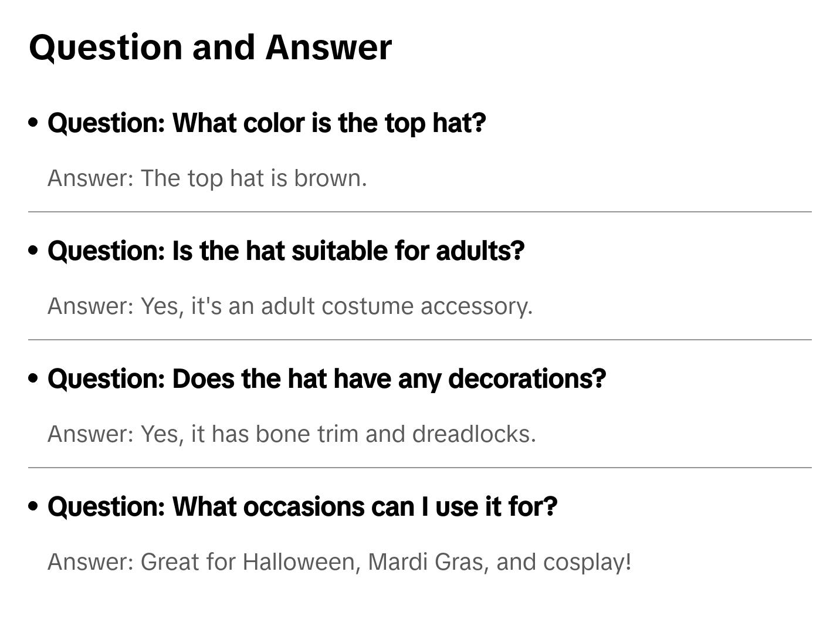This screenshot has height=629, width=840.
Task: Select the question about top hat color
Action: point(267,123)
